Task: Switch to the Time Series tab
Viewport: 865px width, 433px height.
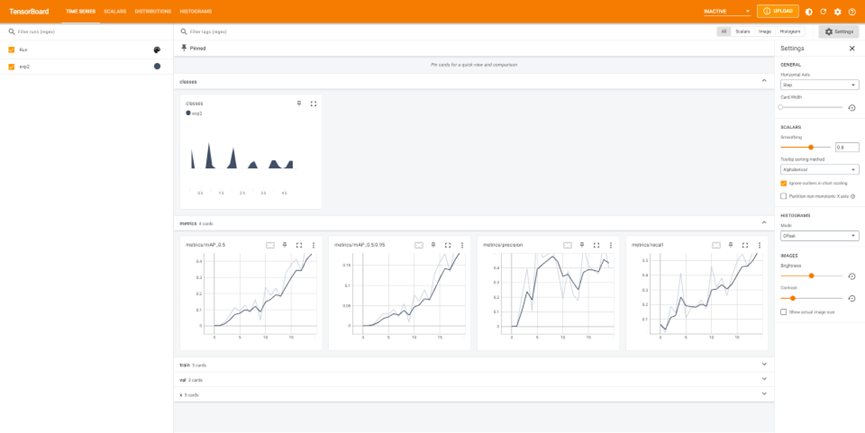Action: (x=81, y=12)
